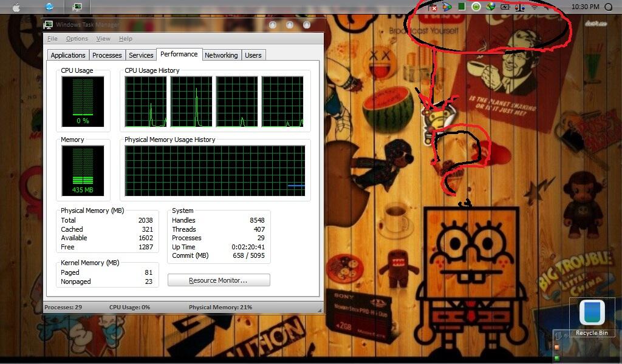
Task: Click the Up Time value 0:02:20:41
Action: [248, 247]
